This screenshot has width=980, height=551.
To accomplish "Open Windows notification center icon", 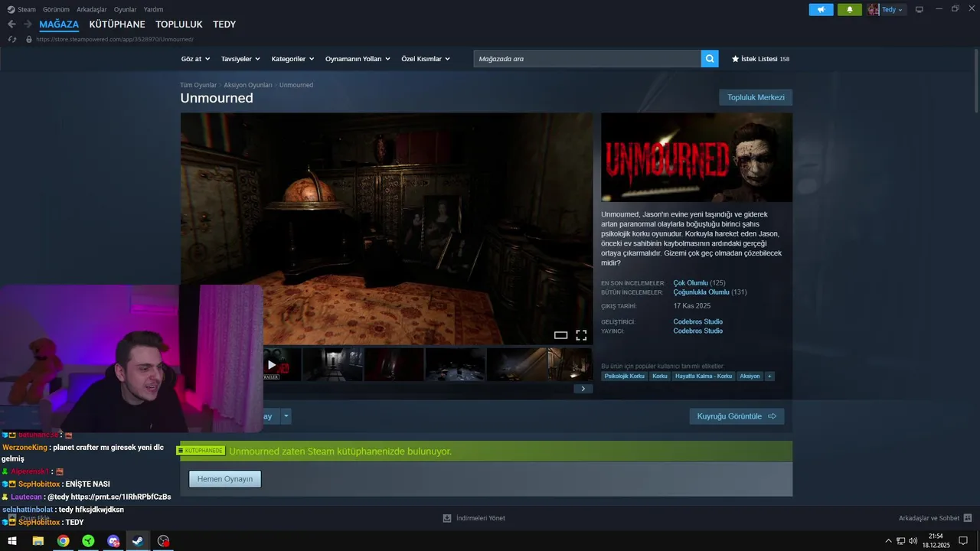I will 963,541.
